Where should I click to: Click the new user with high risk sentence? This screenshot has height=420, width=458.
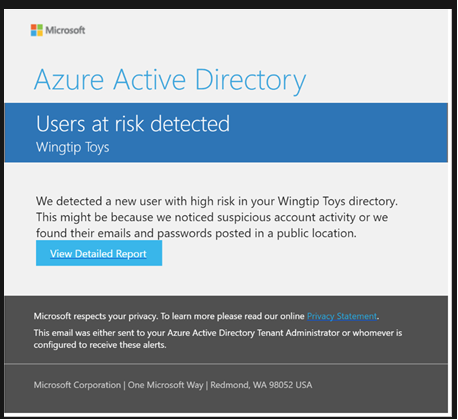217,201
